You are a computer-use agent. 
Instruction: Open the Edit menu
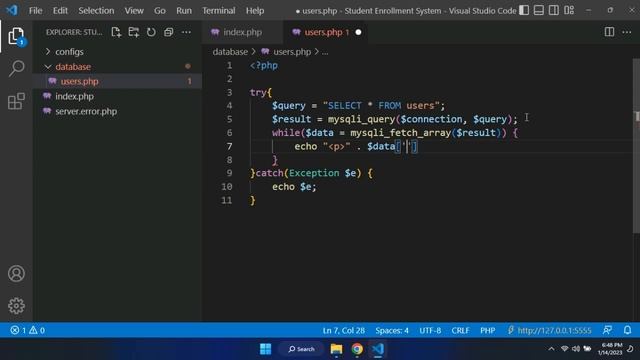[x=60, y=11]
